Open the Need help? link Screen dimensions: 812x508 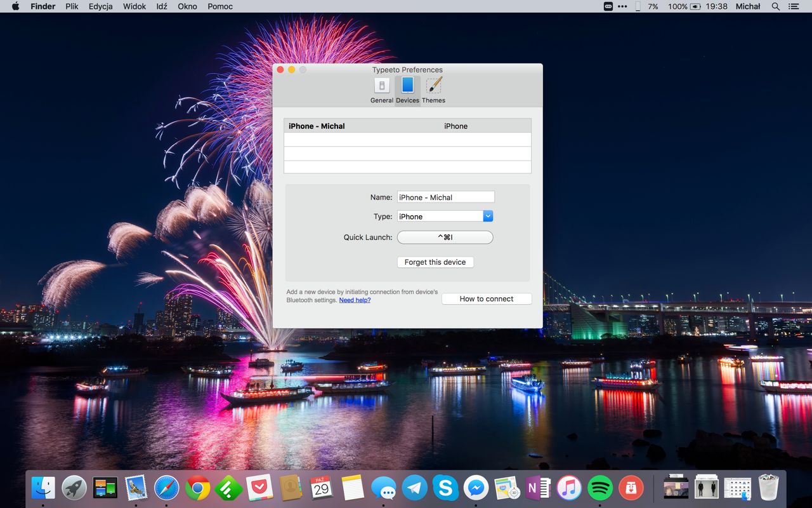[x=355, y=300]
